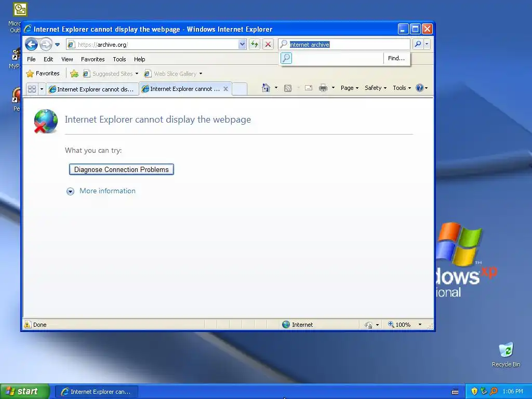532x399 pixels.
Task: Click the RSS feeds icon
Action: 288,88
